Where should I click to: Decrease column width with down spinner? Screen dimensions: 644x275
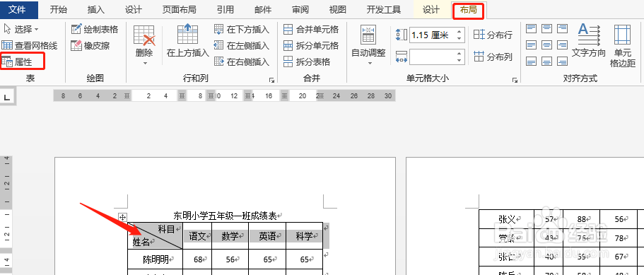pyautogui.click(x=460, y=61)
